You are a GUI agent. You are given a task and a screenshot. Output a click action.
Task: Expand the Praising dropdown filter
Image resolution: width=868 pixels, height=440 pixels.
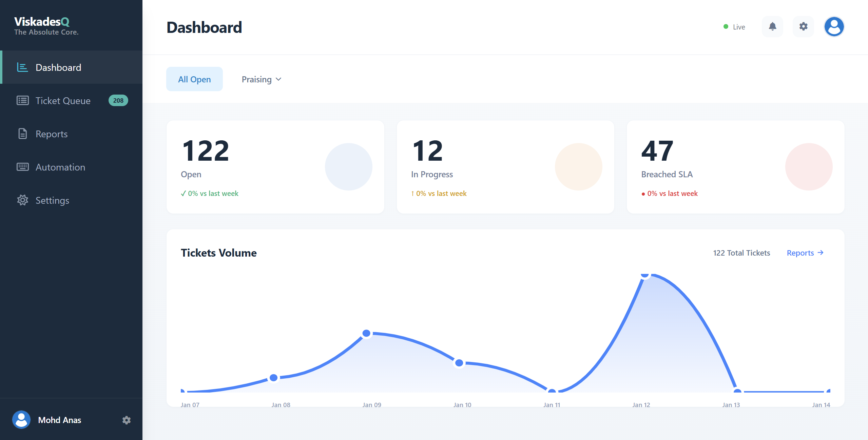pos(257,79)
